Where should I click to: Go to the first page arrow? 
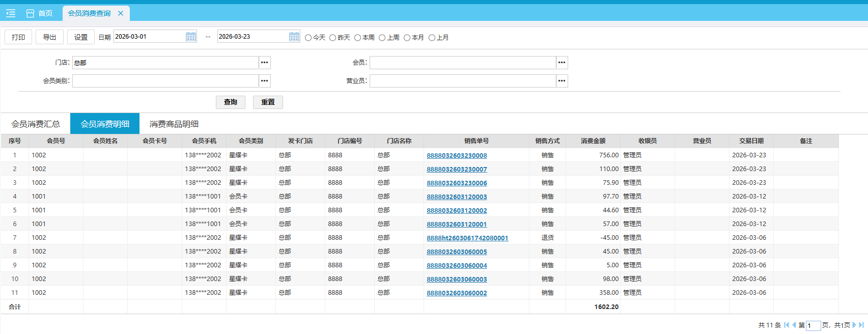[x=787, y=325]
